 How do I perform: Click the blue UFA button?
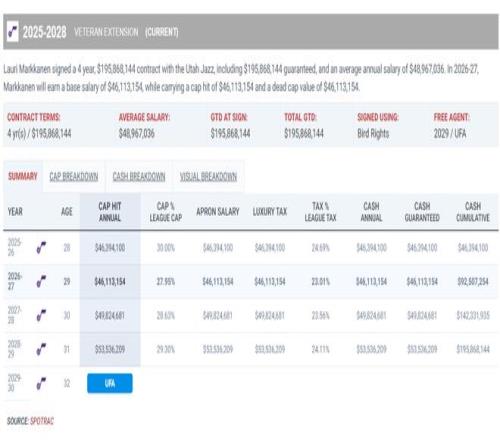(x=110, y=383)
